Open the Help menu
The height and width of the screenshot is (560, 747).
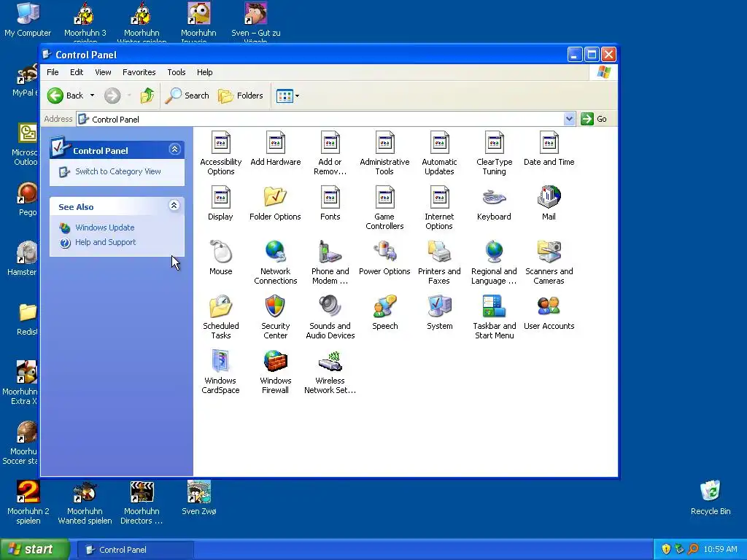coord(205,72)
